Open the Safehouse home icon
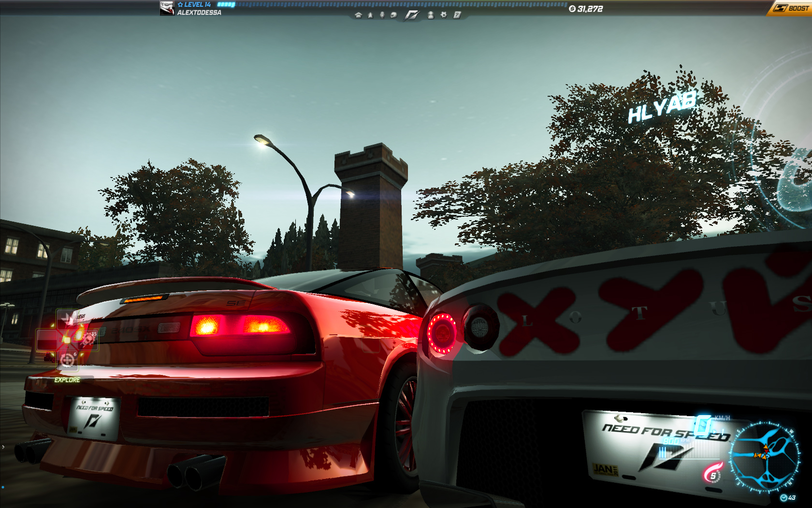This screenshot has height=508, width=812. [x=358, y=15]
